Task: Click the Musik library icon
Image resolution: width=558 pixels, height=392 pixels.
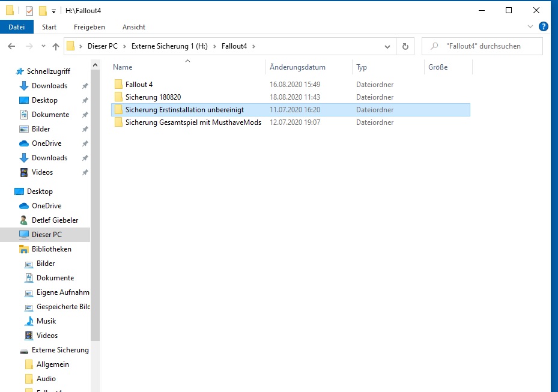Action: (29, 321)
